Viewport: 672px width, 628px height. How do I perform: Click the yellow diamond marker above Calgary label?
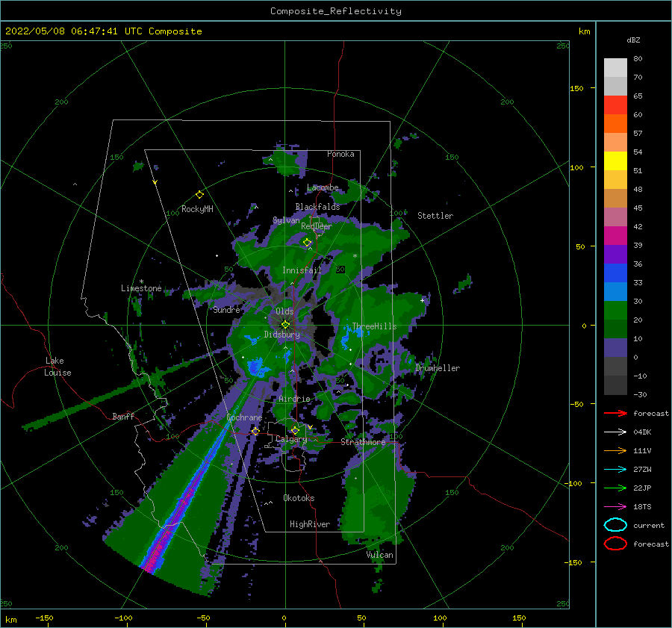click(295, 430)
